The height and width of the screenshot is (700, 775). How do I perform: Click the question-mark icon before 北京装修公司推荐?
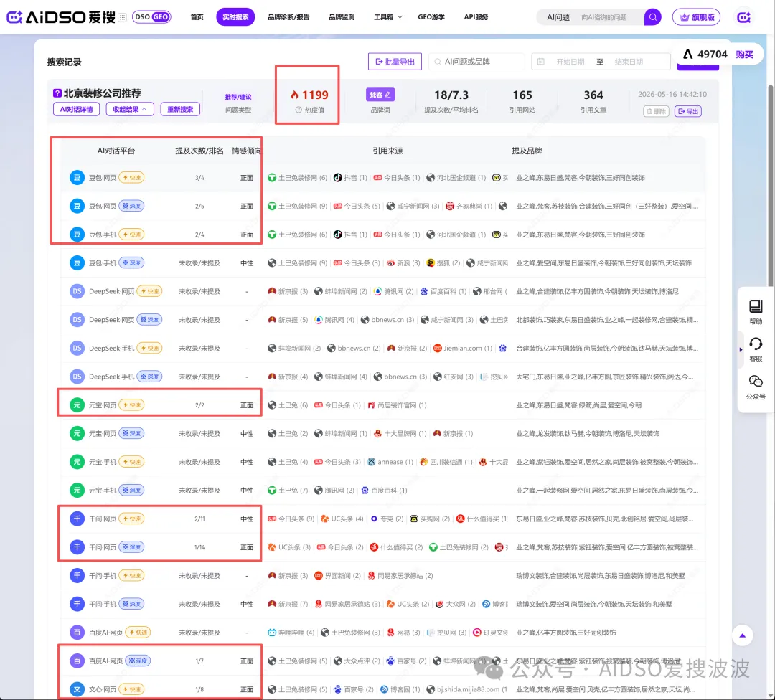pyautogui.click(x=57, y=93)
